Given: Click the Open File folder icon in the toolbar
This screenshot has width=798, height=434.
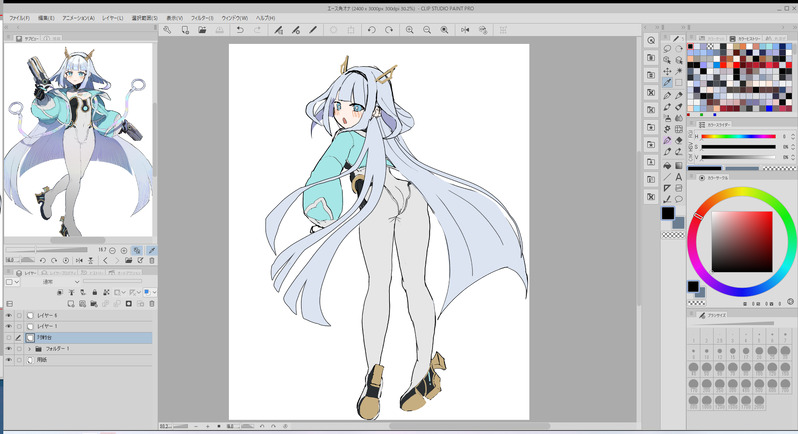Looking at the screenshot, I should pos(203,30).
